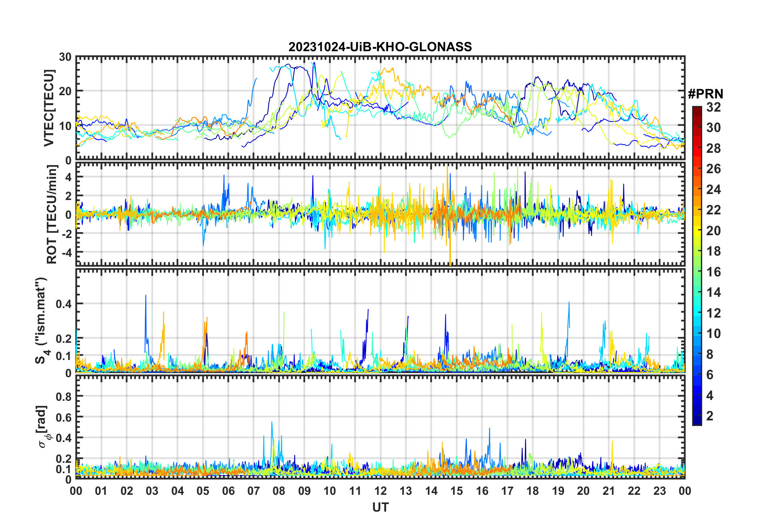Click UT axis hour label 11
The image size is (761, 532).
coord(355,491)
